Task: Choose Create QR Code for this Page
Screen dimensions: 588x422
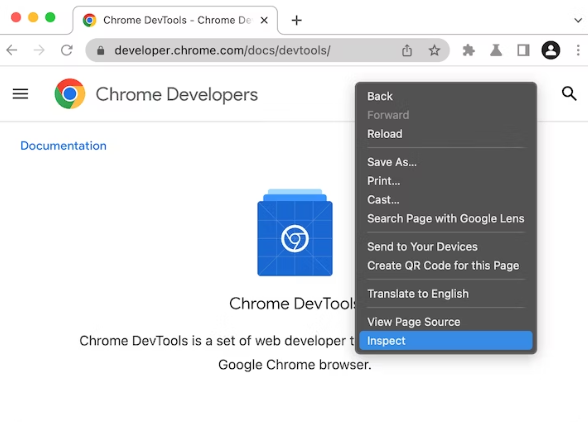Action: (x=446, y=265)
